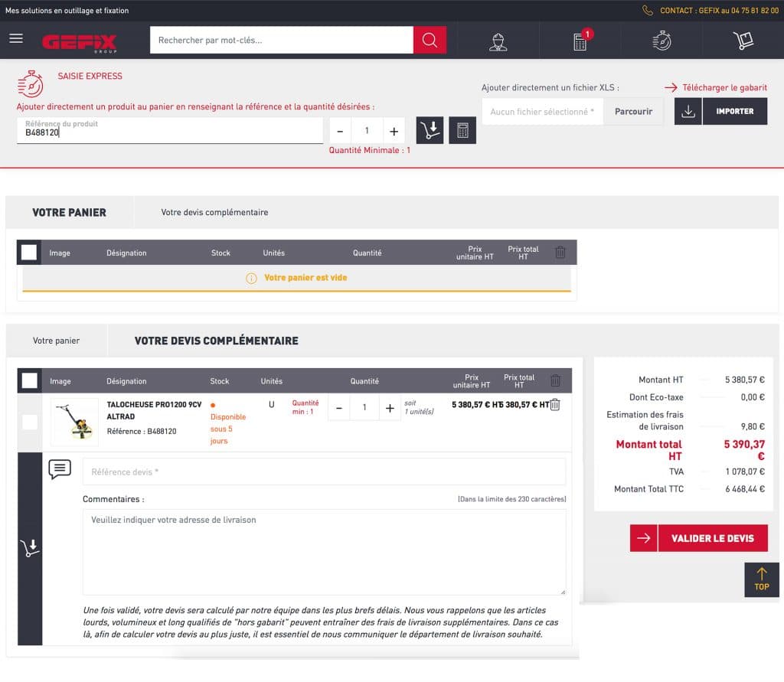Open the customer account worker icon
Screen dimensions: 784x682
tap(498, 41)
